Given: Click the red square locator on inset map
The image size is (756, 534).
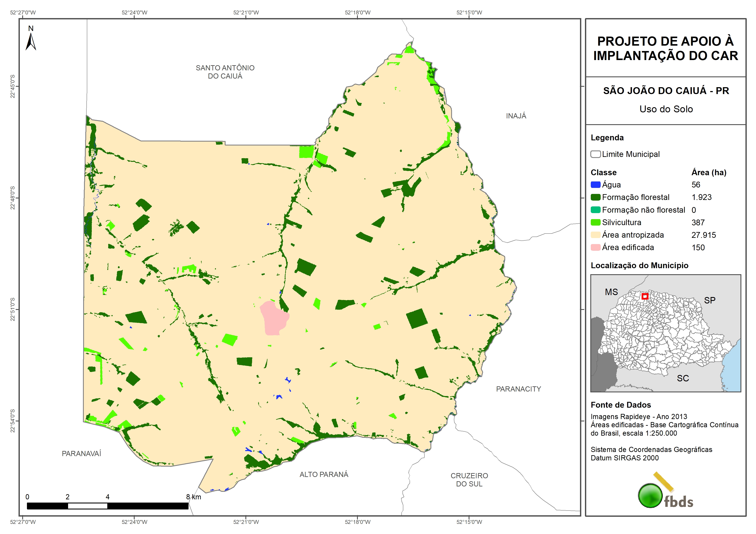Looking at the screenshot, I should click(x=645, y=296).
